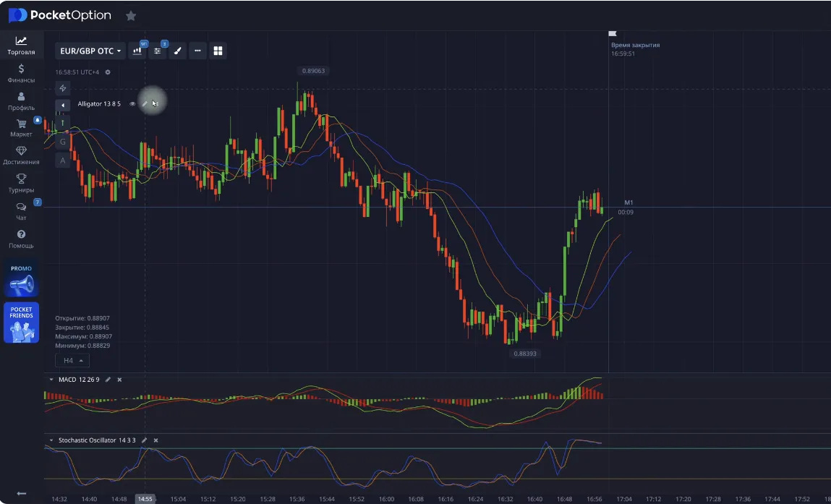
Task: Collapse the Stochastic Oscillator panel
Action: pyautogui.click(x=51, y=440)
